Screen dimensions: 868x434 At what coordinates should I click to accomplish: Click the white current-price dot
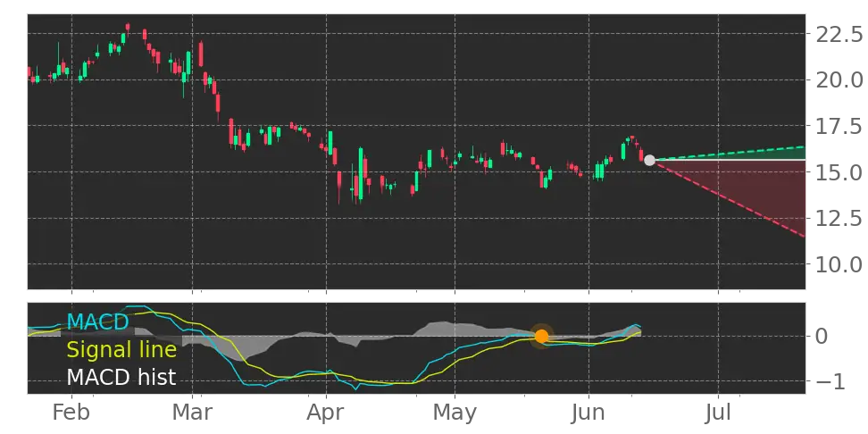[649, 161]
